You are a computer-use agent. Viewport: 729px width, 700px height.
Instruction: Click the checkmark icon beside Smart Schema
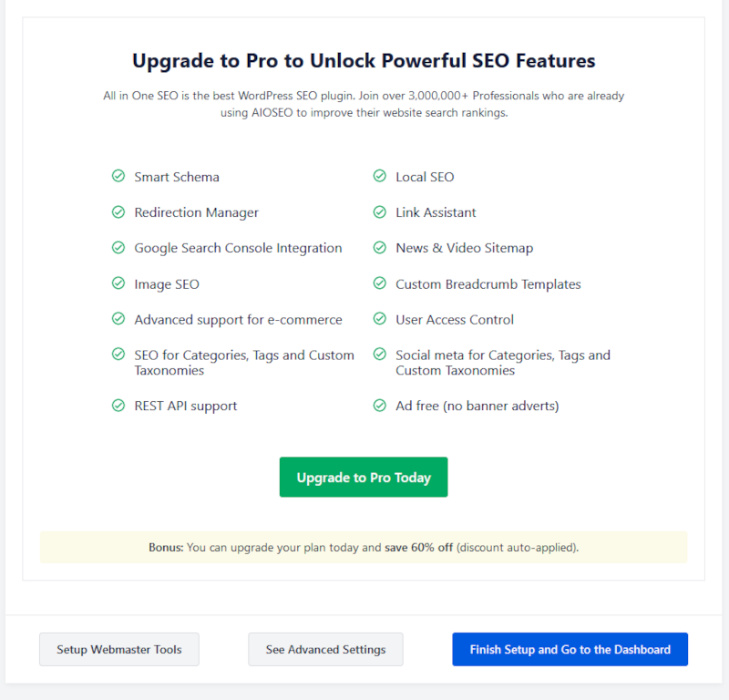118,176
